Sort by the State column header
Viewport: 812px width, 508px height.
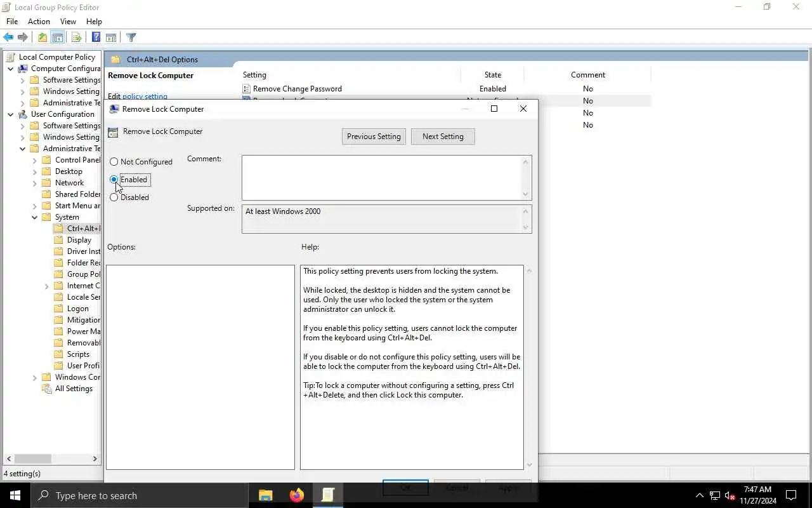[493, 75]
